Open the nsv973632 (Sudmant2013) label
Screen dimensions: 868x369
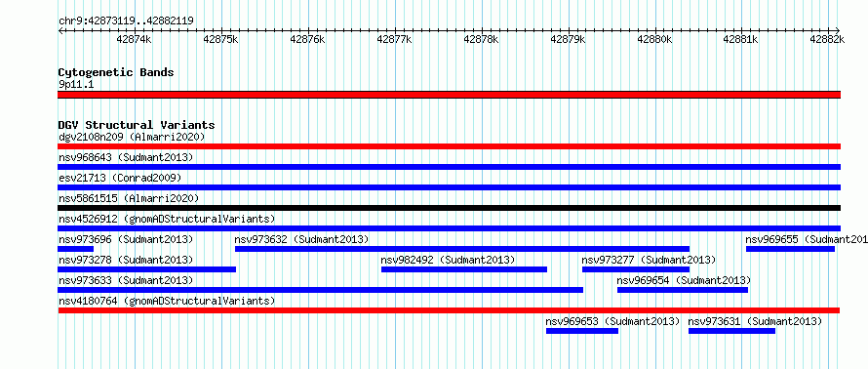click(301, 239)
